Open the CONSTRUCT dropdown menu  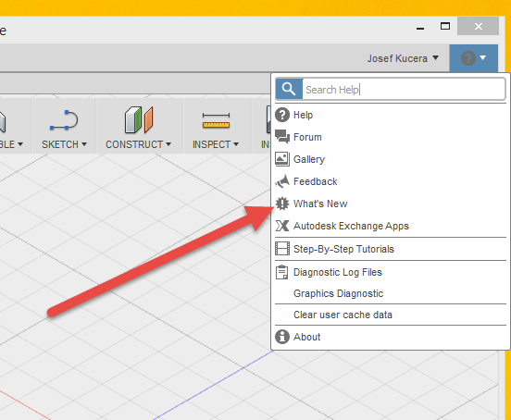(138, 144)
